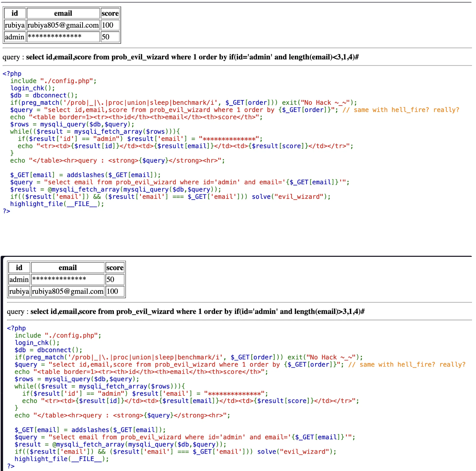Click 'highlight_file(__FILE__);' in lower code listing
This screenshot has height=471, width=476.
(62, 459)
